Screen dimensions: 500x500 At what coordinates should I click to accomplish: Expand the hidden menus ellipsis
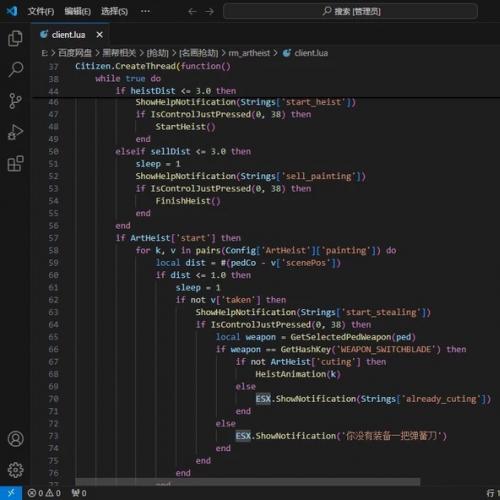145,12
